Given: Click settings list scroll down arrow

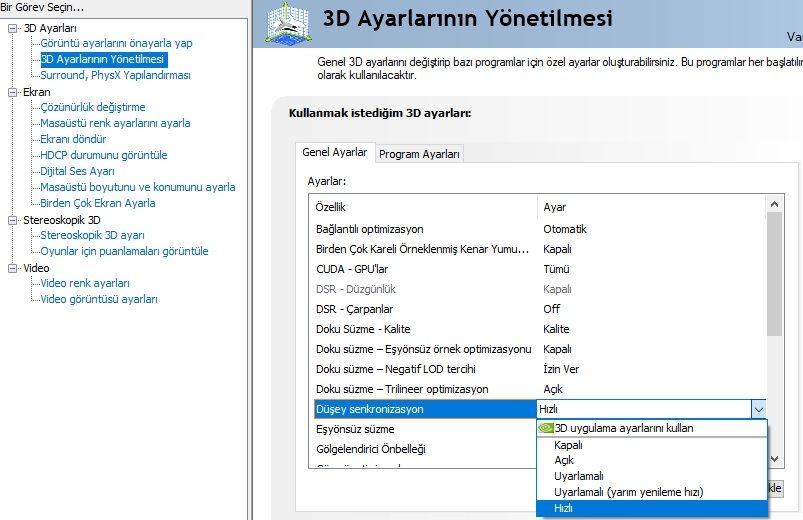Looking at the screenshot, I should [x=774, y=459].
